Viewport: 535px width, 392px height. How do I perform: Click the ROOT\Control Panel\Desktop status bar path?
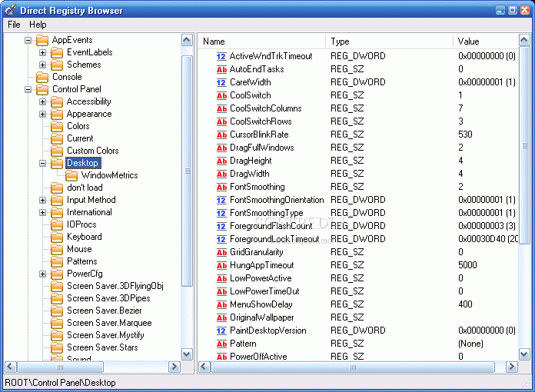[x=61, y=383]
